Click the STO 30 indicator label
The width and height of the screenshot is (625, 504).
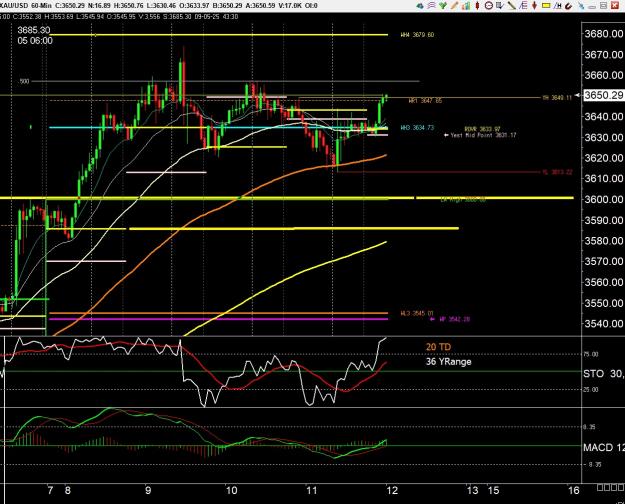[604, 374]
